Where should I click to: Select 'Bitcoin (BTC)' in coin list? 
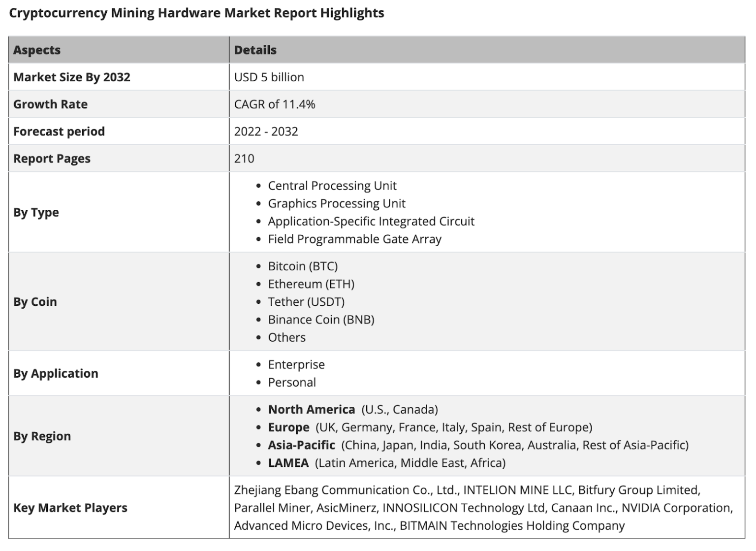pos(303,266)
